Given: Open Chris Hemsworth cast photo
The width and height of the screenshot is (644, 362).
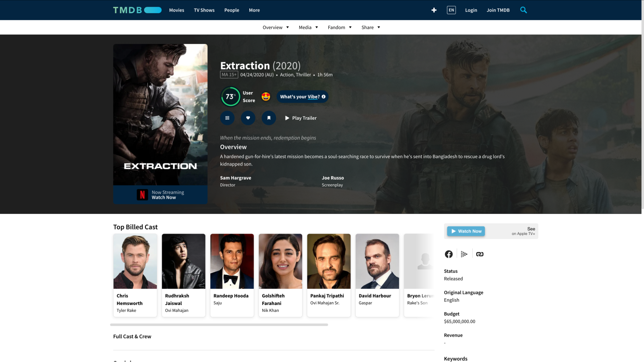Looking at the screenshot, I should tap(135, 261).
